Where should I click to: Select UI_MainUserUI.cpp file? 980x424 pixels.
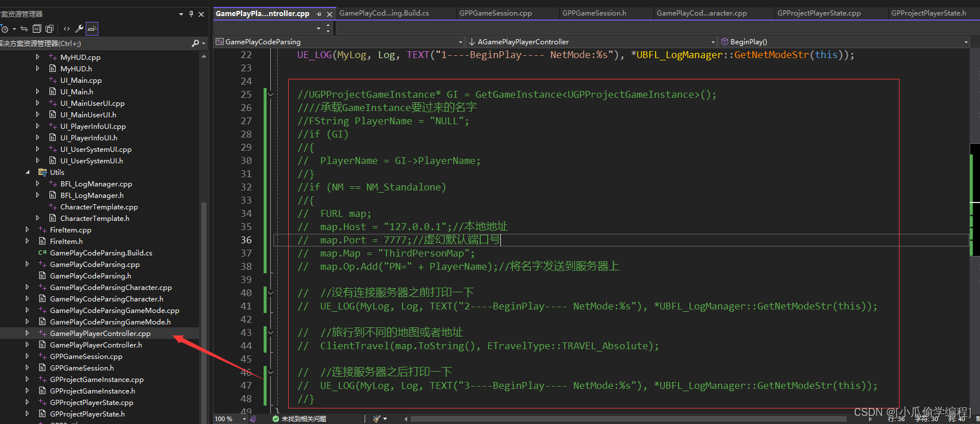pos(93,103)
